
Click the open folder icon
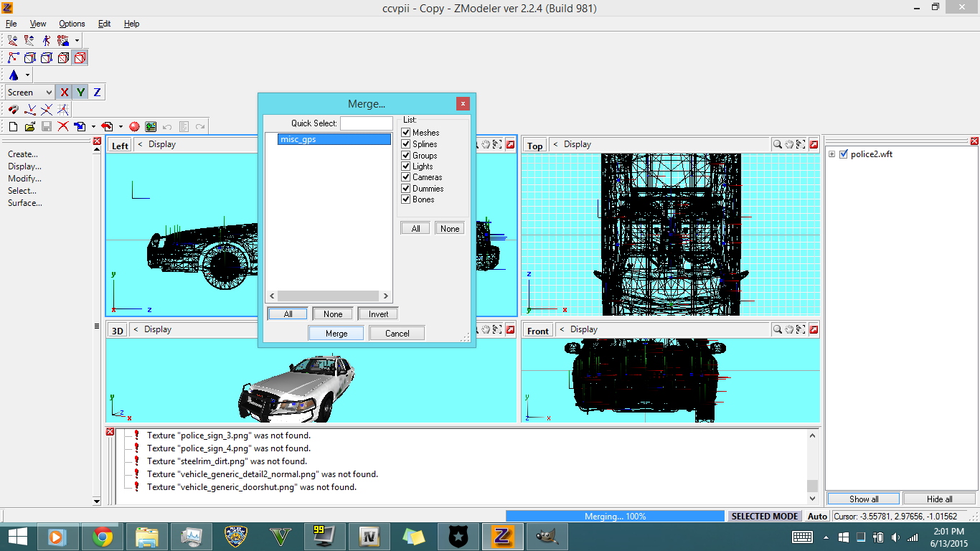29,127
